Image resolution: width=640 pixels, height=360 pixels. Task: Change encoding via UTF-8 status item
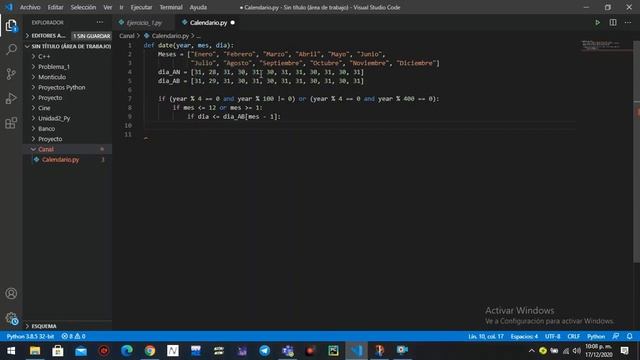(x=553, y=336)
